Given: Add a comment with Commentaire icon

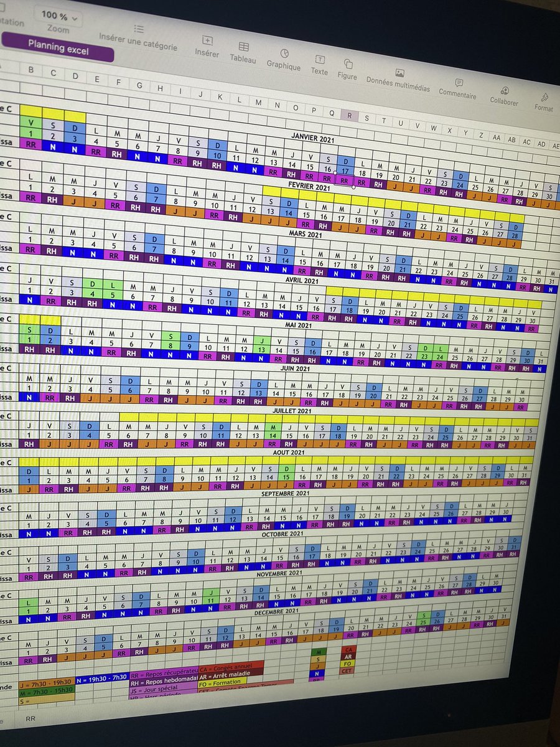Looking at the screenshot, I should (x=459, y=83).
